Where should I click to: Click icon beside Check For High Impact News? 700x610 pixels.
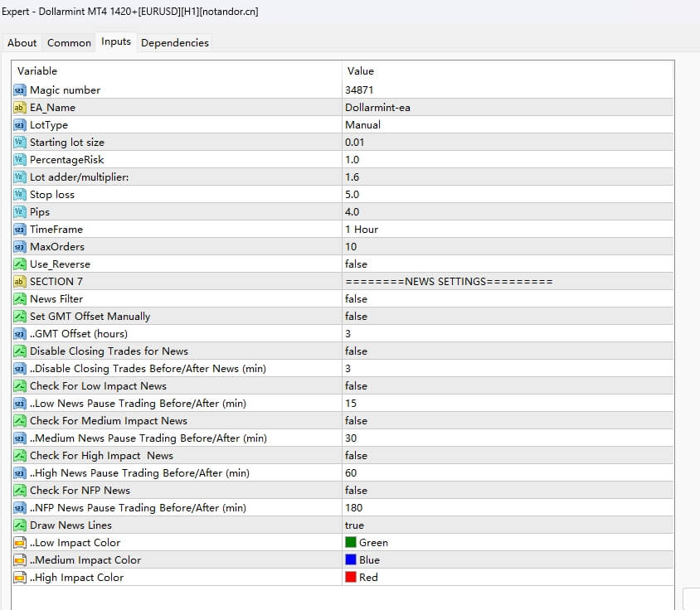point(20,456)
